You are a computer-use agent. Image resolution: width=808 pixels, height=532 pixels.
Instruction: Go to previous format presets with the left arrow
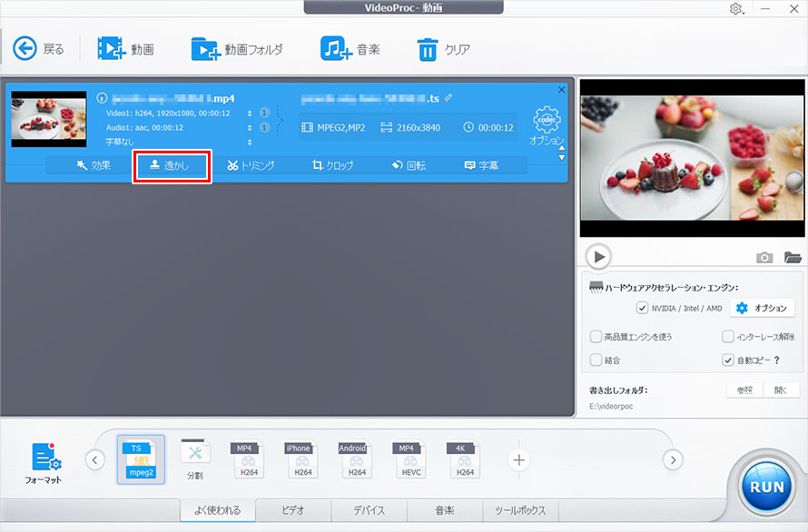[x=94, y=460]
